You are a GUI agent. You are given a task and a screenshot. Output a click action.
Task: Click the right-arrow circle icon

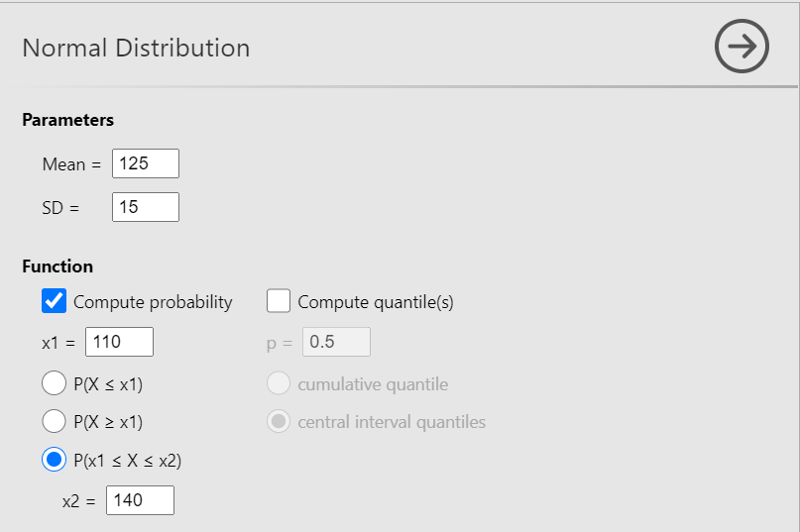[x=742, y=46]
